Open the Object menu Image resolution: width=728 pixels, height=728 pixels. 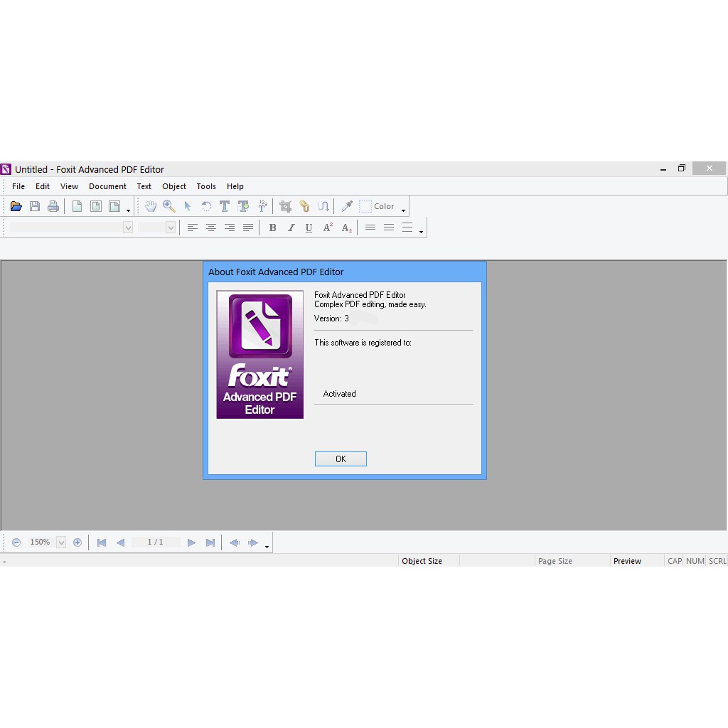pos(174,186)
